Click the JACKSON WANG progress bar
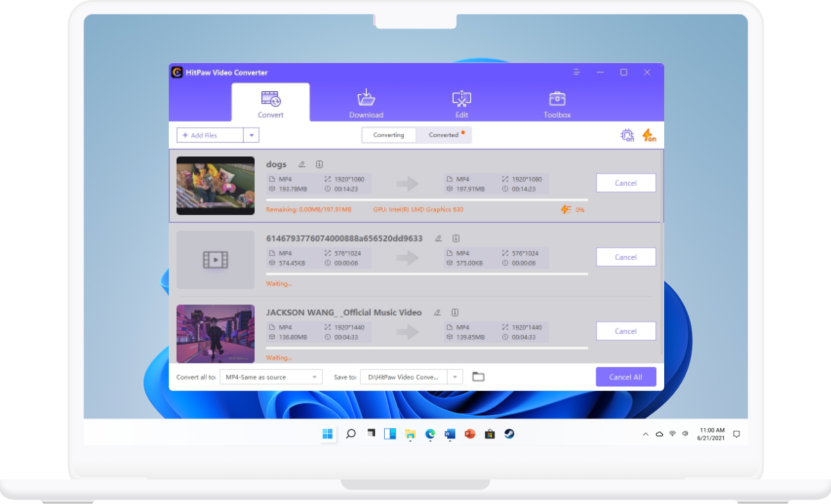The image size is (831, 504). 427,348
